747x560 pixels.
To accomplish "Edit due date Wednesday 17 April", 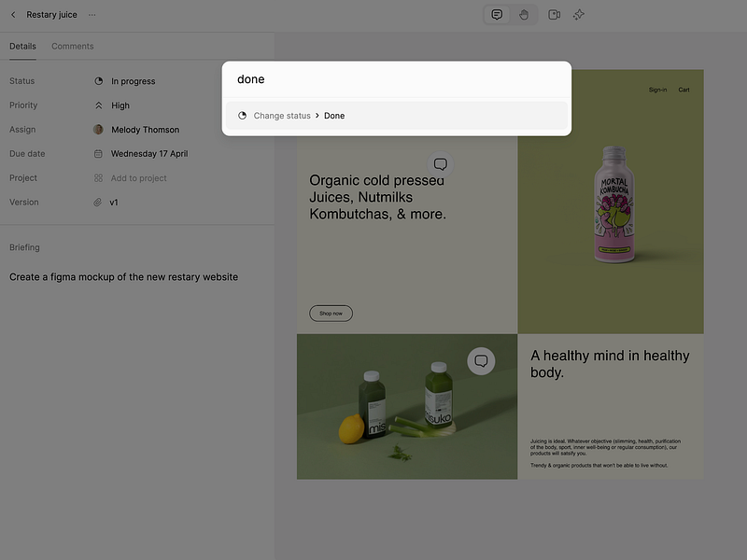I will (x=141, y=154).
